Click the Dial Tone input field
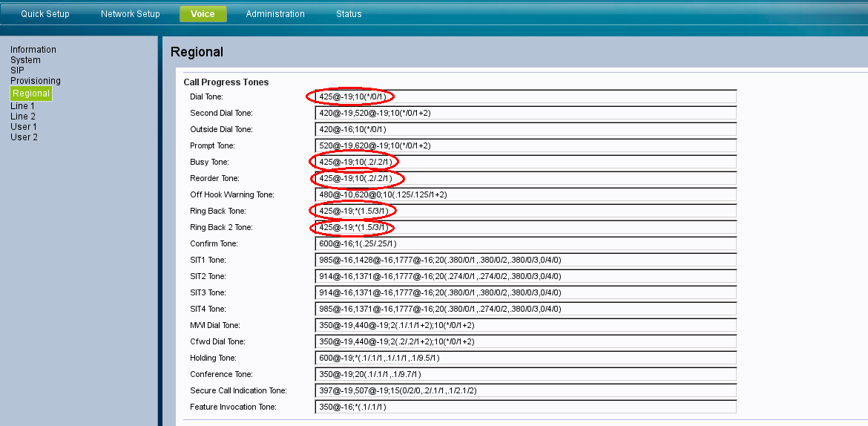Screen dimensions: 868x426 tap(525, 97)
